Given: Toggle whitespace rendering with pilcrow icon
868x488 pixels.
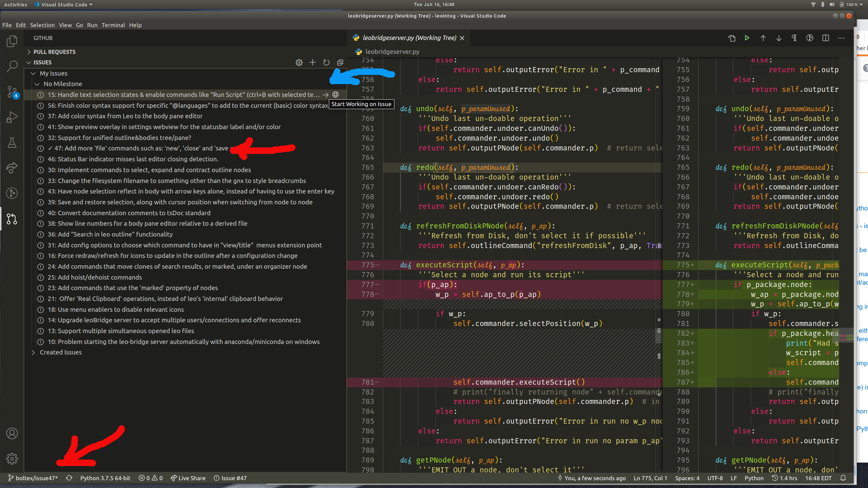Looking at the screenshot, I should 794,38.
